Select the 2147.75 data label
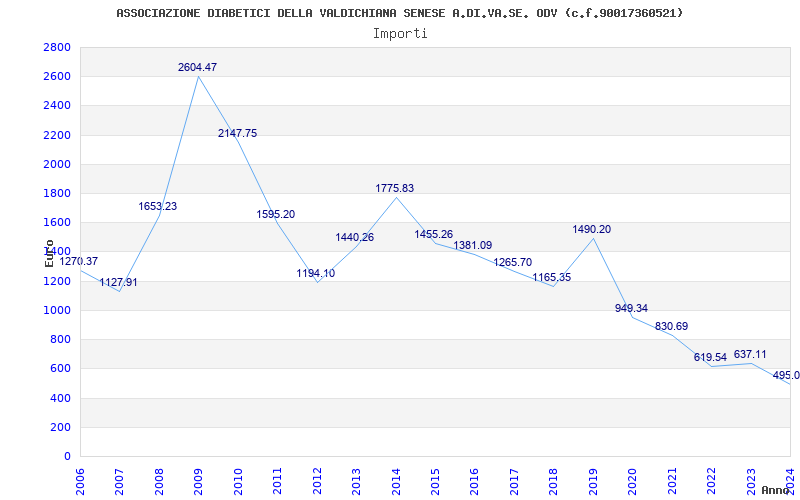Image resolution: width=800 pixels, height=500 pixels. tap(237, 134)
